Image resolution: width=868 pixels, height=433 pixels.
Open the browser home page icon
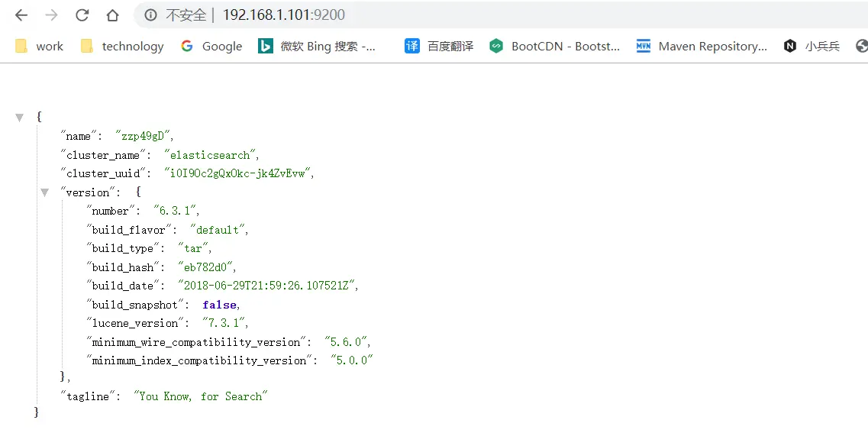click(x=112, y=15)
